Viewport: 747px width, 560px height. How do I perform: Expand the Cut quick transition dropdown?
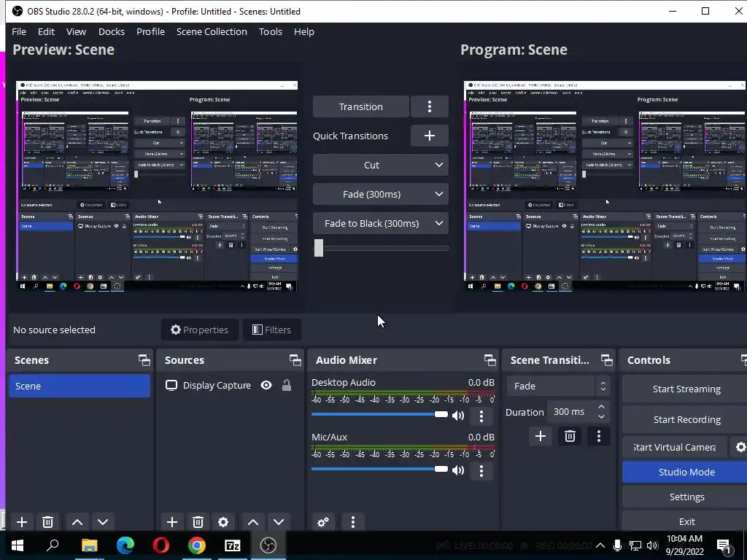[438, 166]
